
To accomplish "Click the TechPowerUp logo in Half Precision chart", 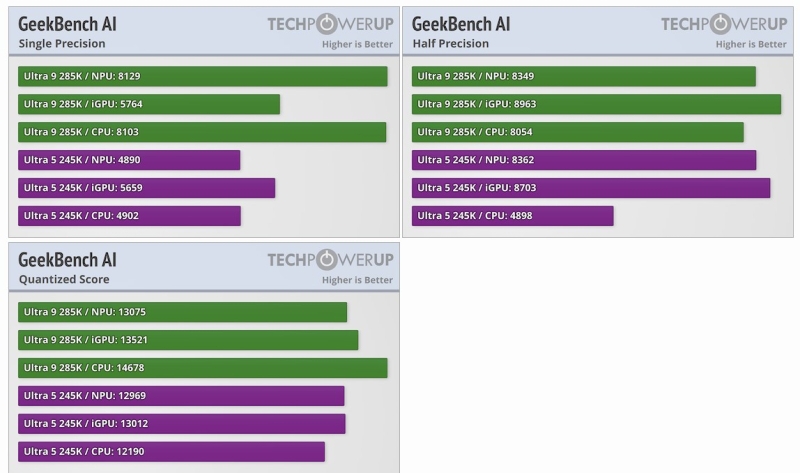I will click(723, 24).
